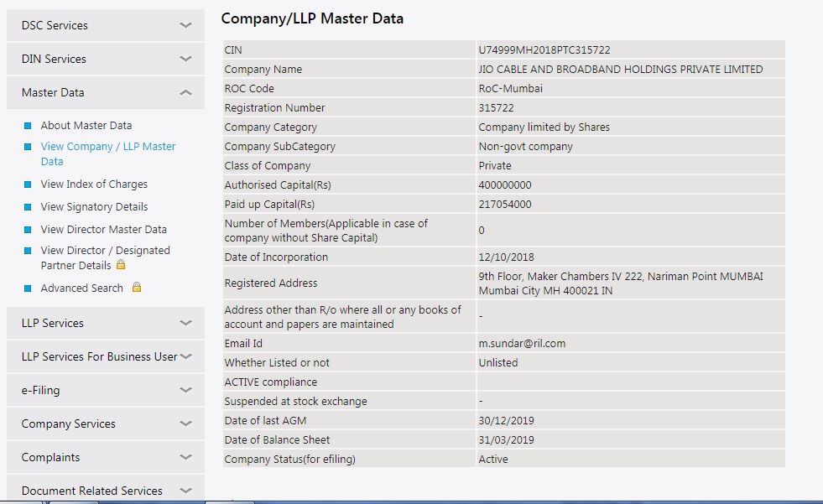The image size is (823, 504).
Task: Open Advanced Search link
Action: [x=82, y=288]
